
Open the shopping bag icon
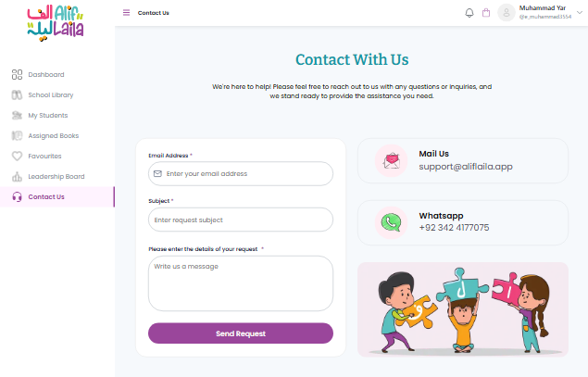point(486,13)
